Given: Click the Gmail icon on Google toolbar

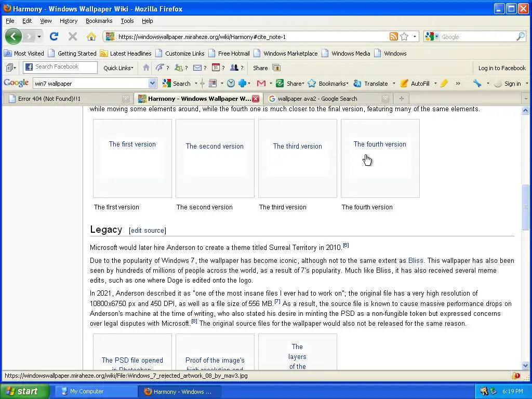Looking at the screenshot, I should pyautogui.click(x=261, y=83).
